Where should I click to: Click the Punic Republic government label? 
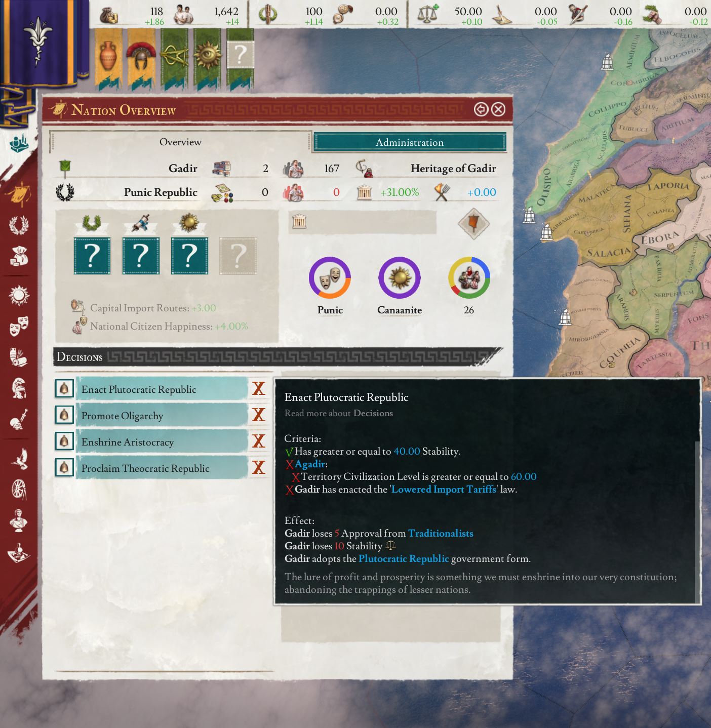pyautogui.click(x=161, y=192)
